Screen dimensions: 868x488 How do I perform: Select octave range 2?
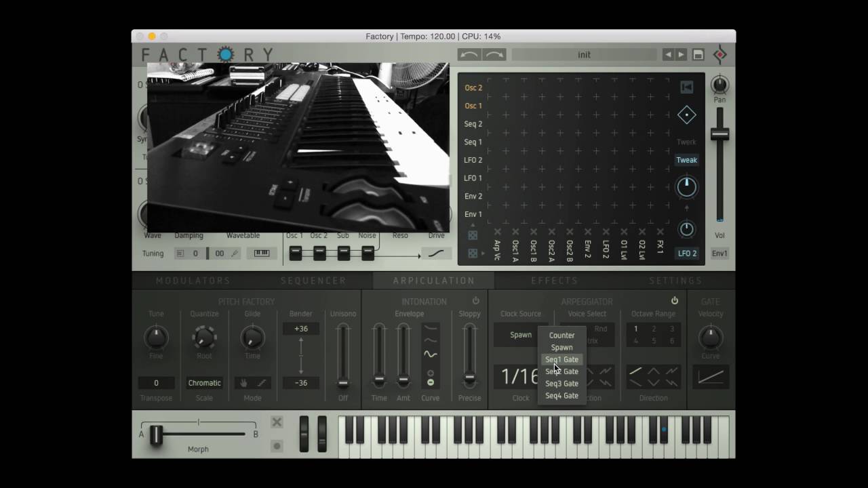click(654, 329)
